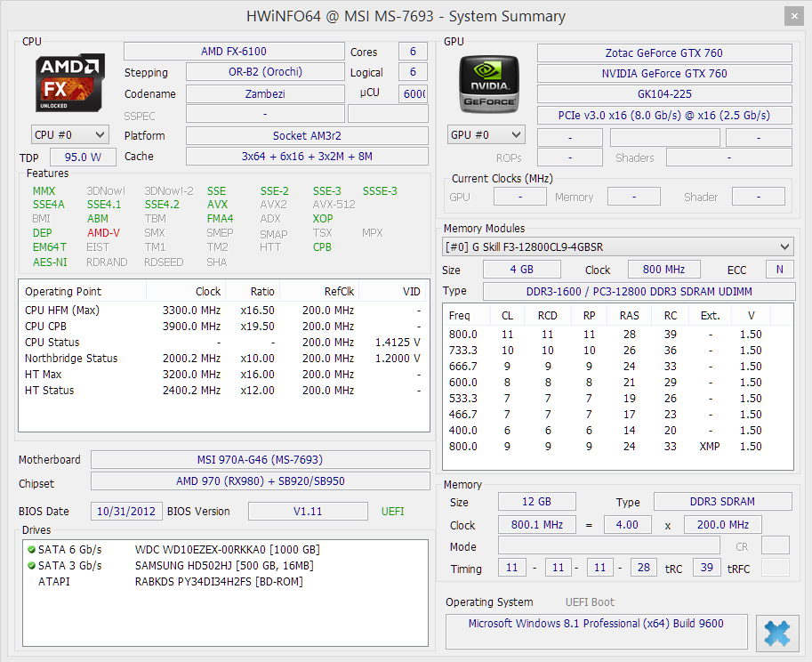The width and height of the screenshot is (812, 662).
Task: Click the cache 3x64 + 6x16 field
Action: pyautogui.click(x=307, y=157)
